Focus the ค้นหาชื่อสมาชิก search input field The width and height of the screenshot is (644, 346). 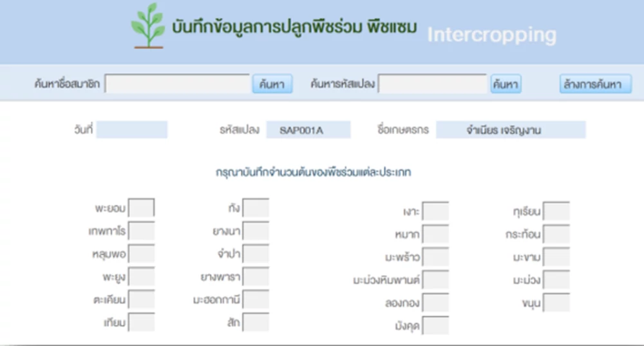pos(177,84)
